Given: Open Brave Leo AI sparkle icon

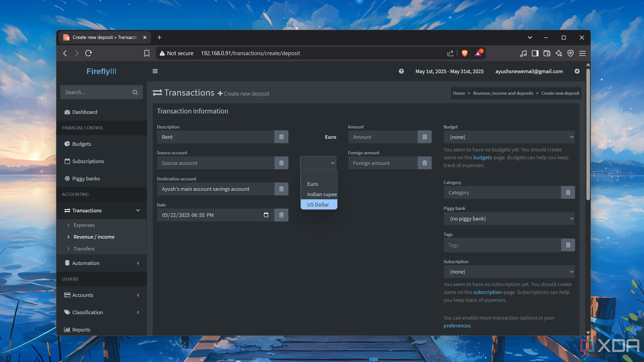Looking at the screenshot, I should [x=559, y=53].
